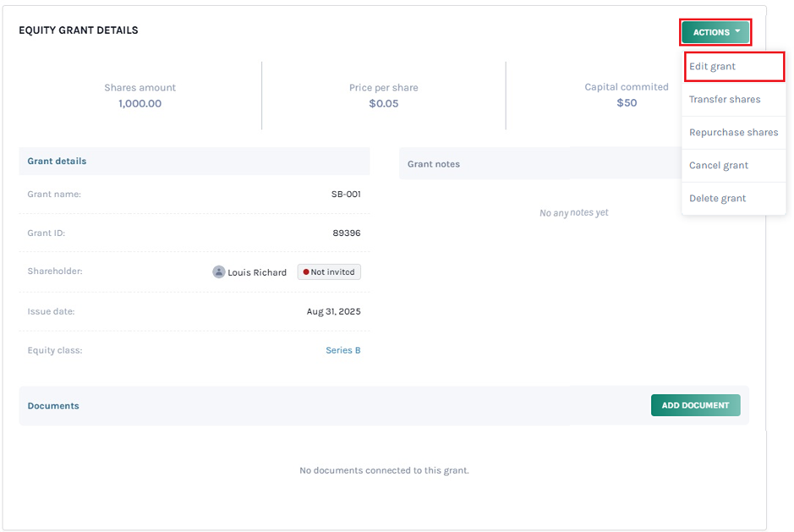Click the Grant notes section header

click(x=434, y=164)
